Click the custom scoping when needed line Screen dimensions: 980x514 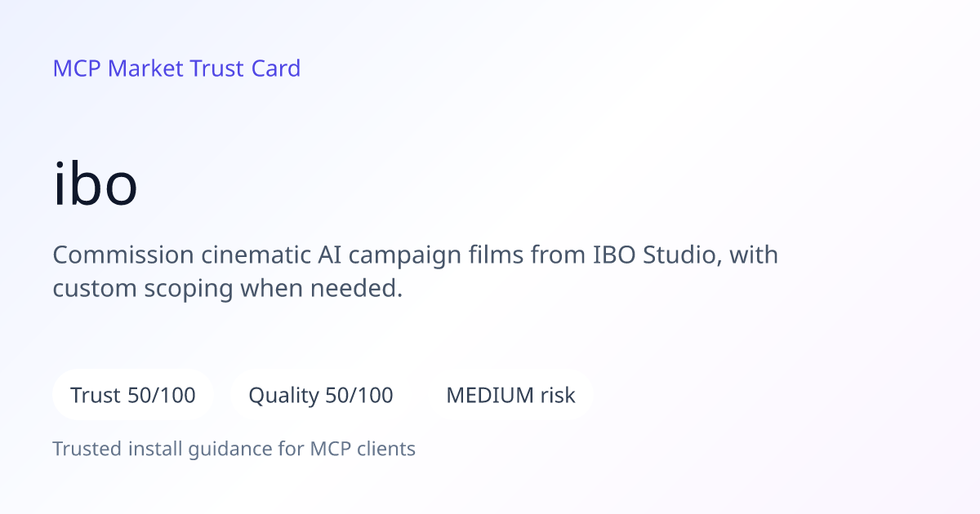pyautogui.click(x=228, y=289)
